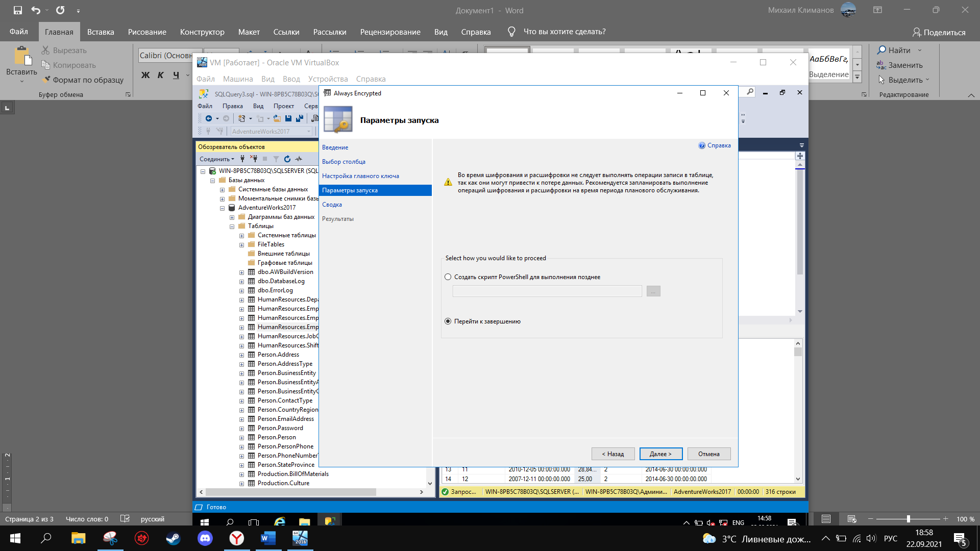Go to the Выбор столбца wizard step
This screenshot has height=551, width=980.
tap(344, 162)
